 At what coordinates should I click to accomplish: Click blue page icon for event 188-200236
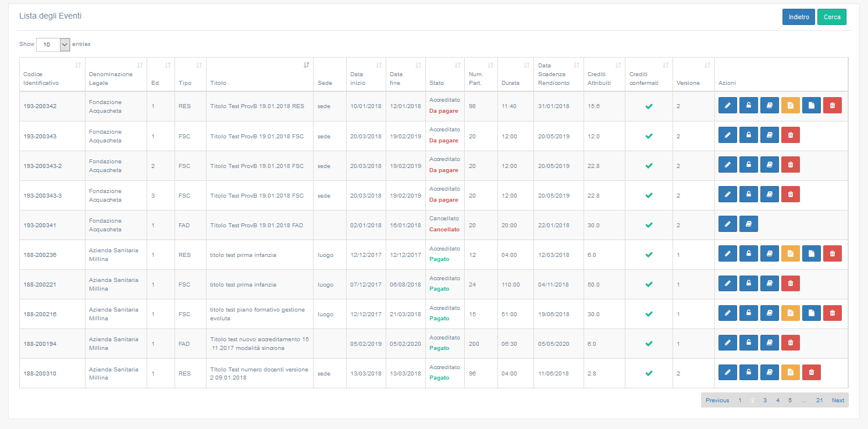[x=812, y=253]
